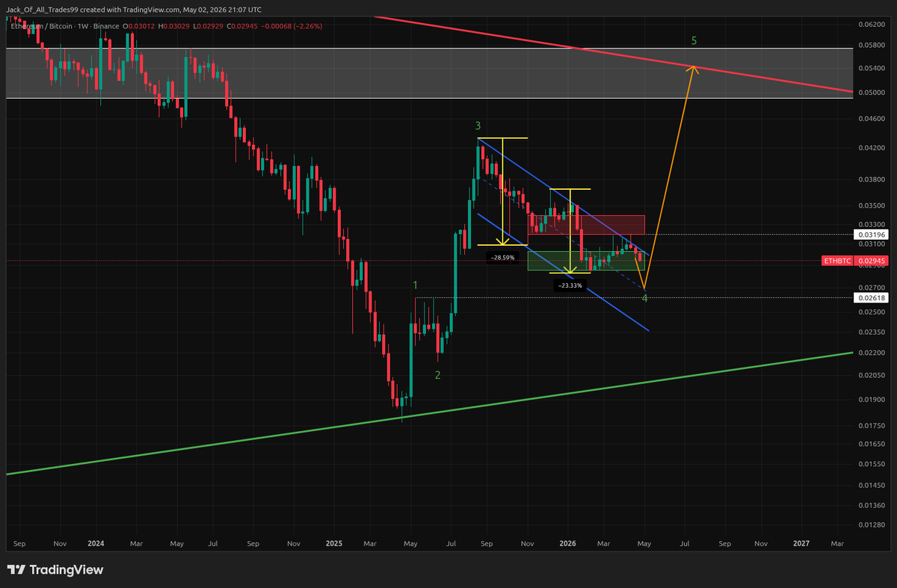Select the green shaded support zone

586,261
